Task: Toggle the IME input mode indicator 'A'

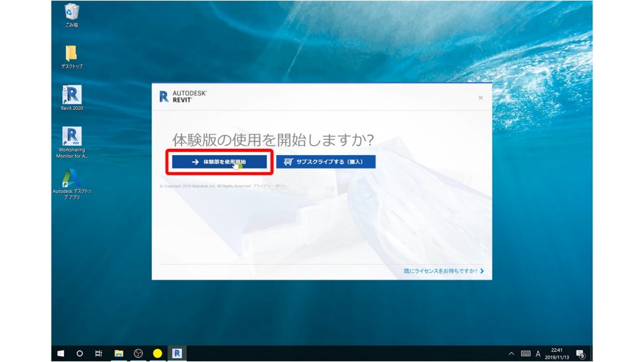Action: 538,353
